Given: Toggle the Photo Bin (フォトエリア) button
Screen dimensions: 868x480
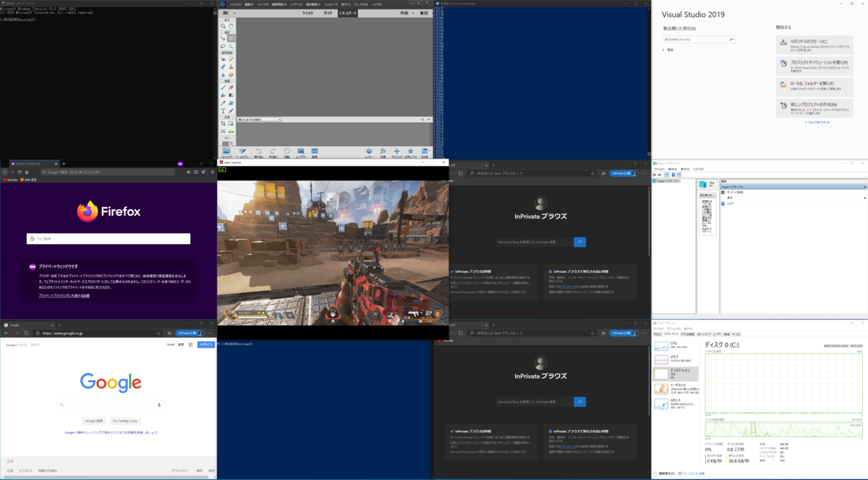Looking at the screenshot, I should [226, 151].
